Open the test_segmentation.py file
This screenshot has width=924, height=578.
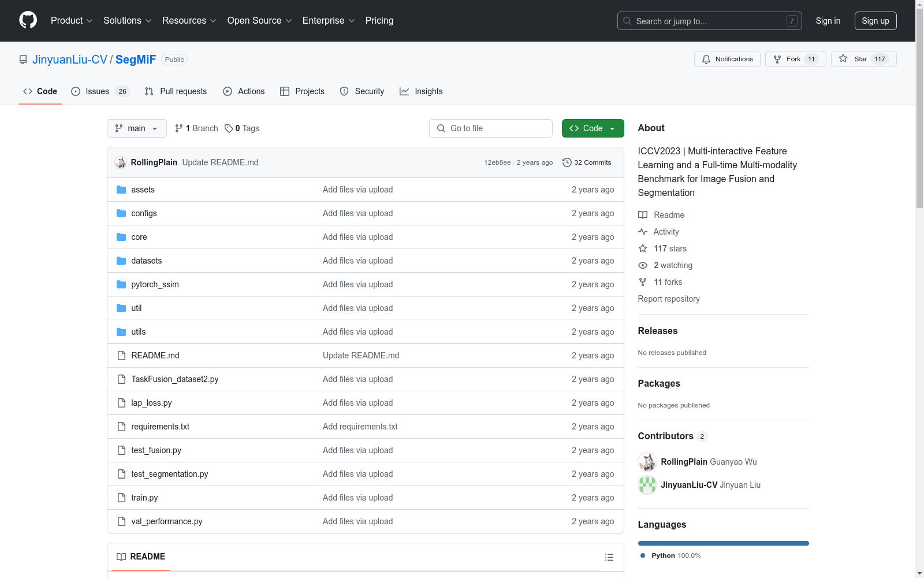(x=169, y=474)
